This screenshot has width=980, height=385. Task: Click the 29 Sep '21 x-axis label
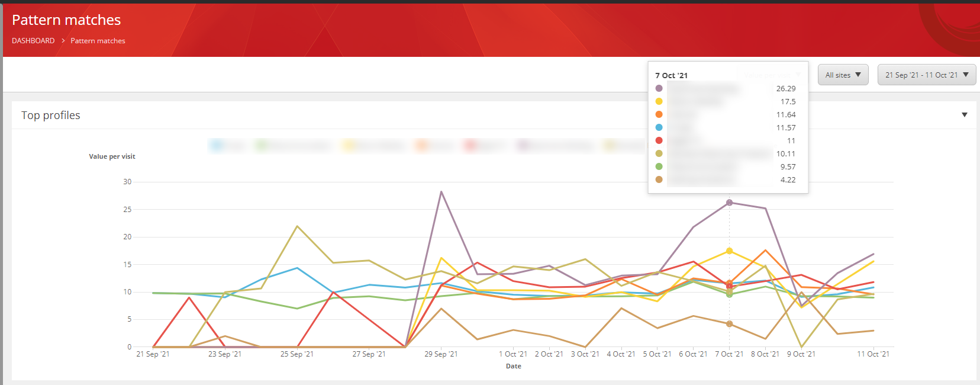(x=441, y=354)
